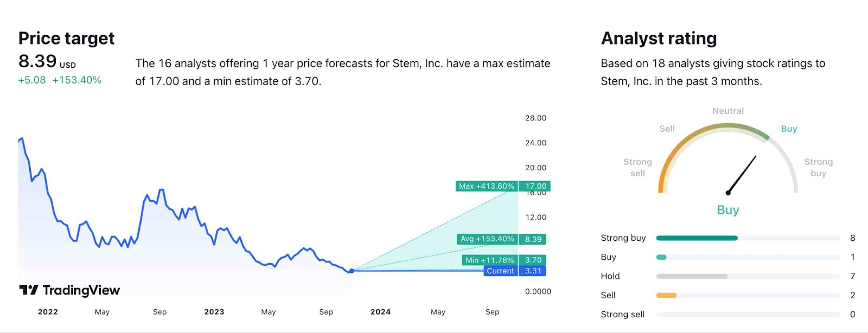Click the Strong buy gauge label
Viewport: 868px width, 333px height.
(x=818, y=167)
